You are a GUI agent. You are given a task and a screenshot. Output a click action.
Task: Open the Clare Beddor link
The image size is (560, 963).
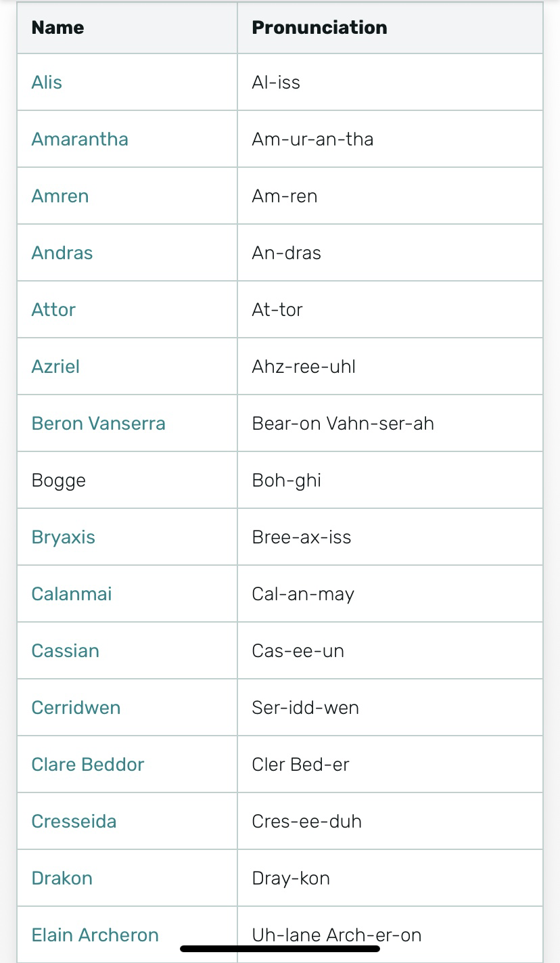pyautogui.click(x=88, y=765)
